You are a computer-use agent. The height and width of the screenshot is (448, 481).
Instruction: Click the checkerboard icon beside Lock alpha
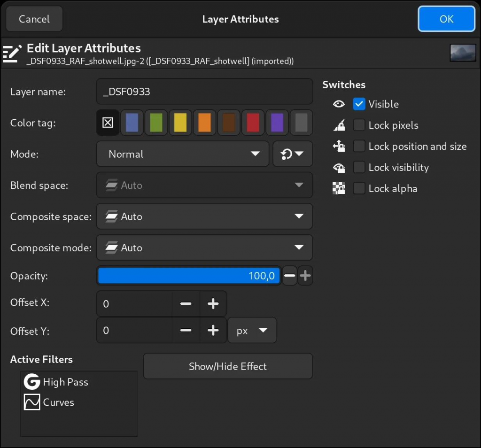click(x=339, y=188)
